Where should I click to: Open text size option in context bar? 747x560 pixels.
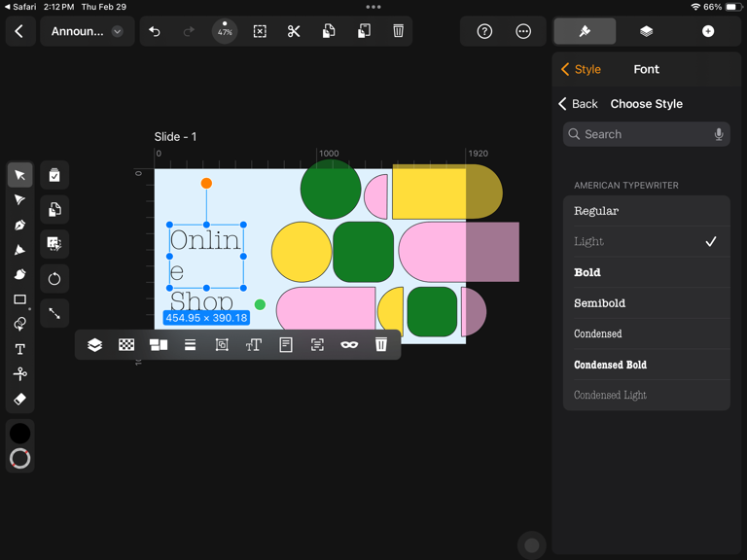(254, 345)
